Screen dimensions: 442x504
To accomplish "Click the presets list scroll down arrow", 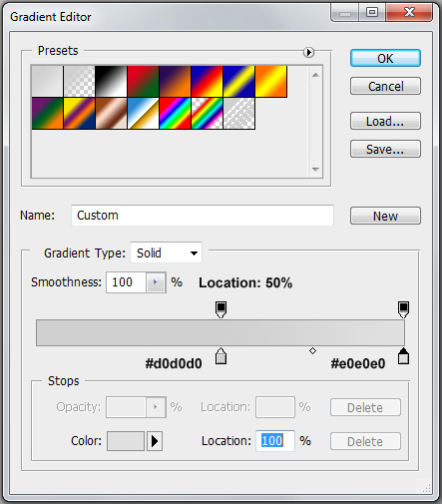I will pos(315,170).
